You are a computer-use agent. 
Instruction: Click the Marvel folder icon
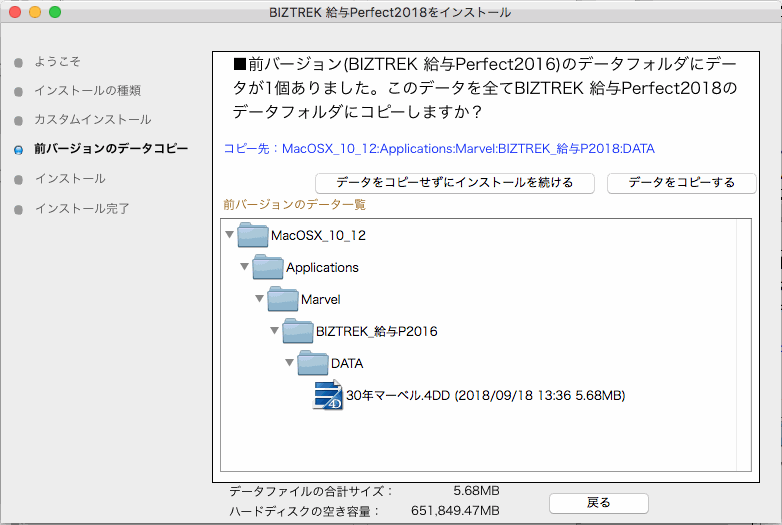pos(284,299)
